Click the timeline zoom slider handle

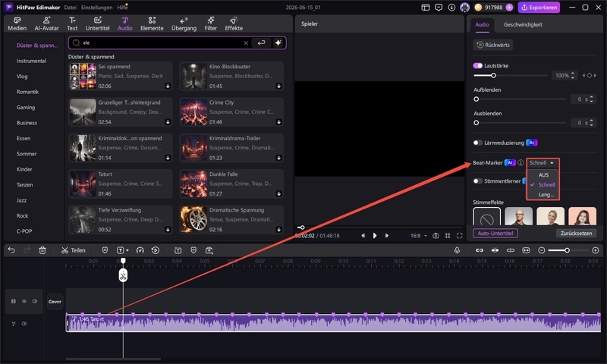pyautogui.click(x=567, y=251)
